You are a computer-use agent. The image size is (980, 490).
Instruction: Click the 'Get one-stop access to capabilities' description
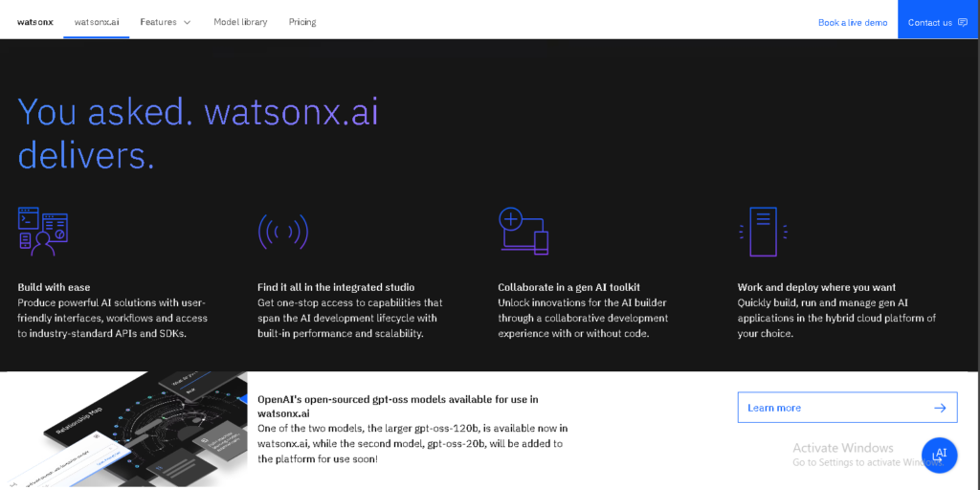pos(350,318)
